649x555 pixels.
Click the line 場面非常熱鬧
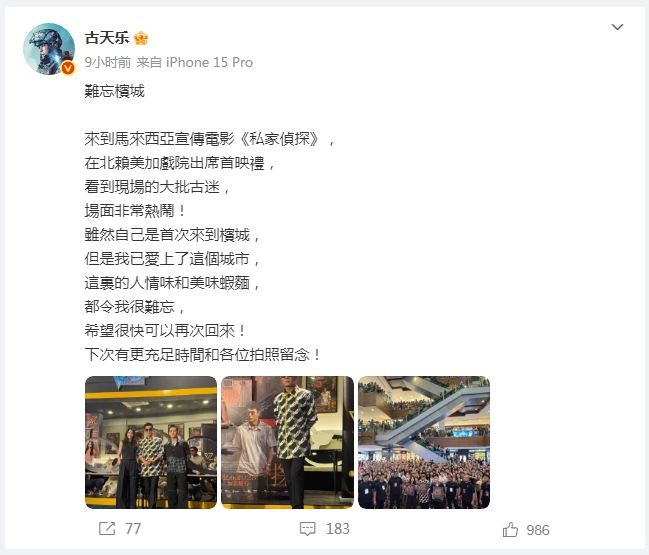135,211
